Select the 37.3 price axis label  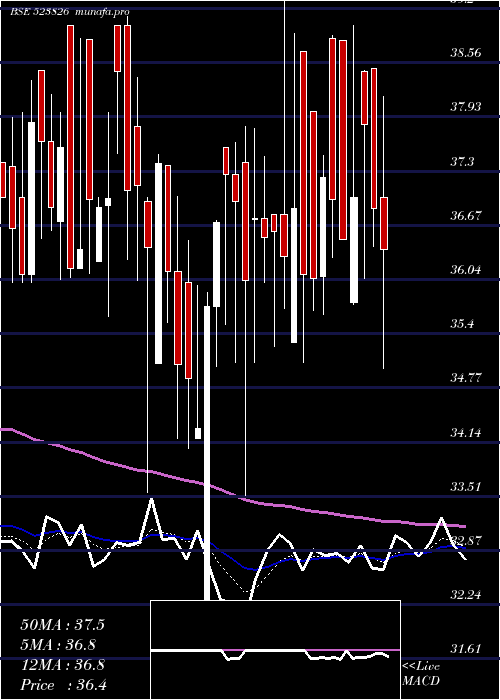[x=462, y=162]
